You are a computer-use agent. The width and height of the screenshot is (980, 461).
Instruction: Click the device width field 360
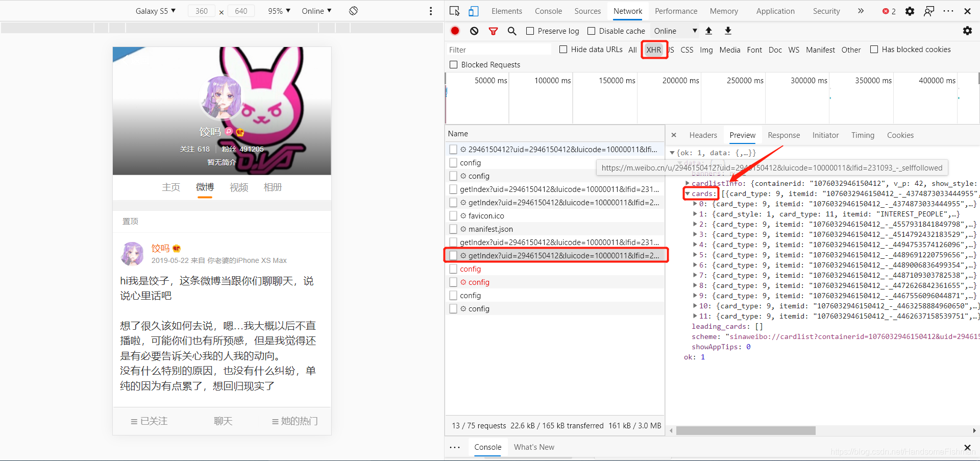pyautogui.click(x=202, y=11)
